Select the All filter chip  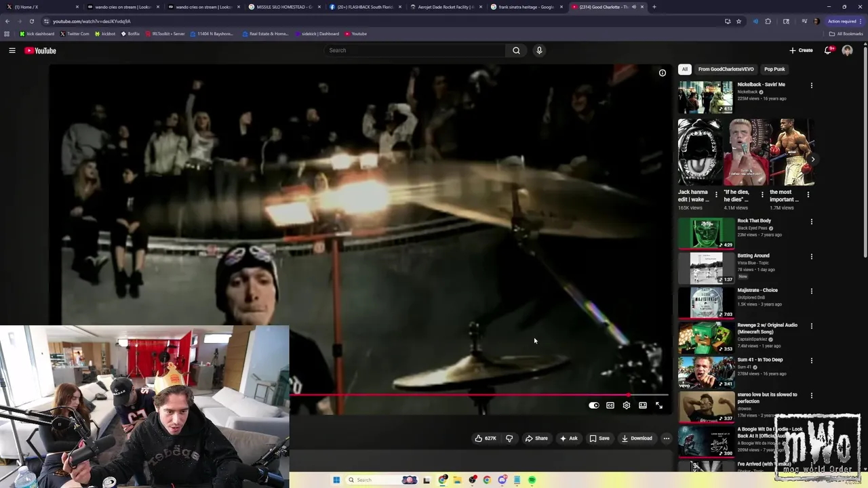click(685, 69)
